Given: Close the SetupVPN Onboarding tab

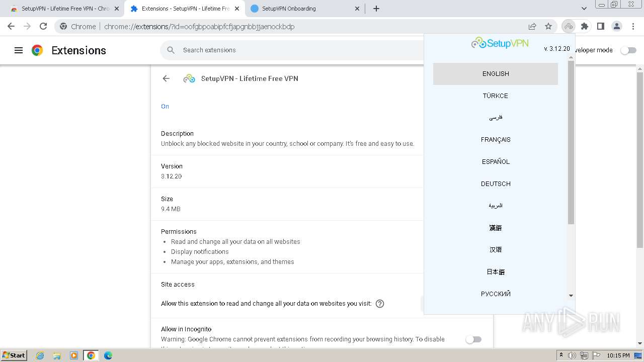Looking at the screenshot, I should [357, 9].
